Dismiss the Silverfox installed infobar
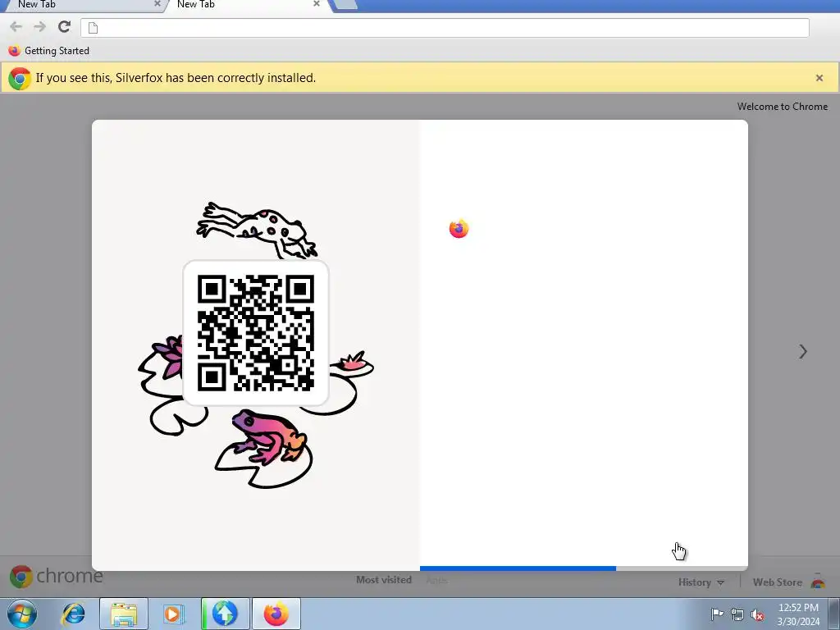Screen dimensions: 840x630 [x=819, y=78]
